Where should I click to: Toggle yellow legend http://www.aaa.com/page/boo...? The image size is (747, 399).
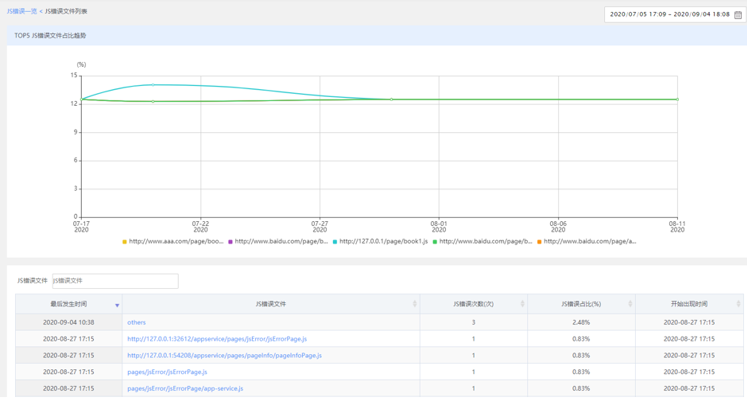[173, 241]
